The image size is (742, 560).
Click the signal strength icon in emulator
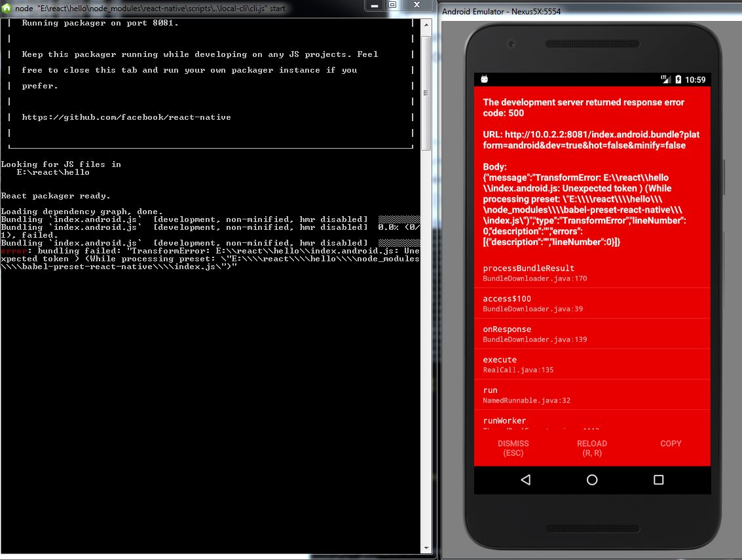pyautogui.click(x=665, y=79)
